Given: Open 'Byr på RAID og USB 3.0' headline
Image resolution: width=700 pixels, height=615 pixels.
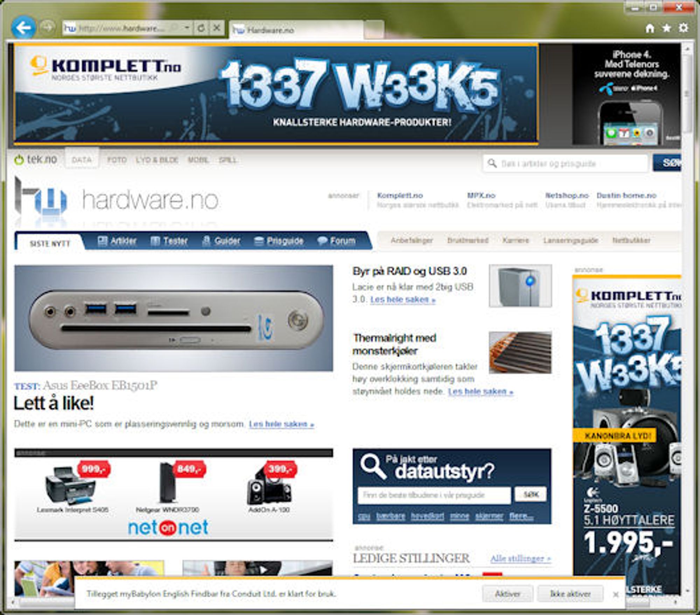Looking at the screenshot, I should [x=409, y=271].
